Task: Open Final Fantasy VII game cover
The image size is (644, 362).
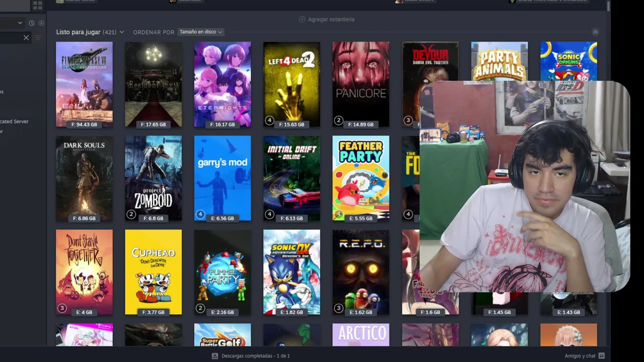Action: click(84, 84)
